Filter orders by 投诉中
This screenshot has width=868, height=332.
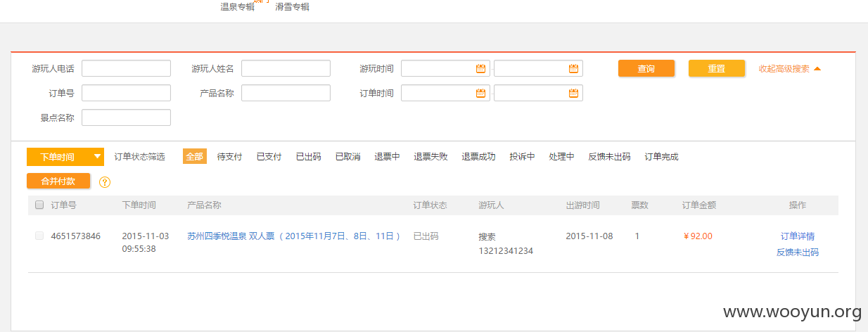522,157
